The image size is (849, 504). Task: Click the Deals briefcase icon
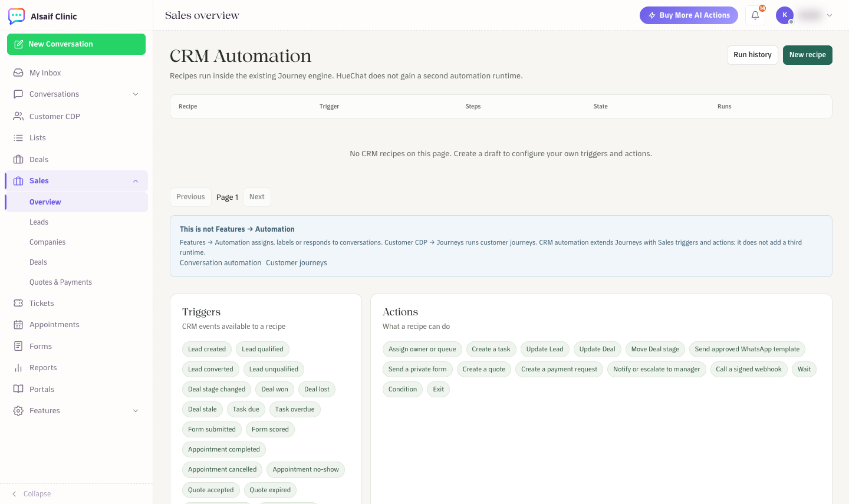[18, 160]
